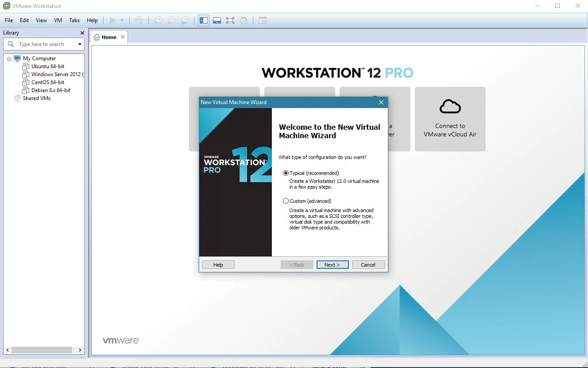Open the power options dropdown arrow beside the play button

pyautogui.click(x=122, y=20)
